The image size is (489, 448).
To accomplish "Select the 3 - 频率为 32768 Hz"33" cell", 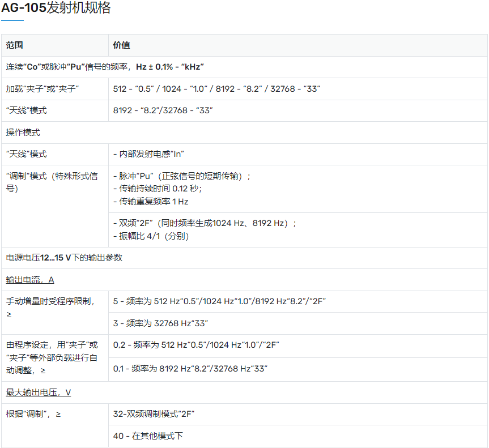I will 161,323.
